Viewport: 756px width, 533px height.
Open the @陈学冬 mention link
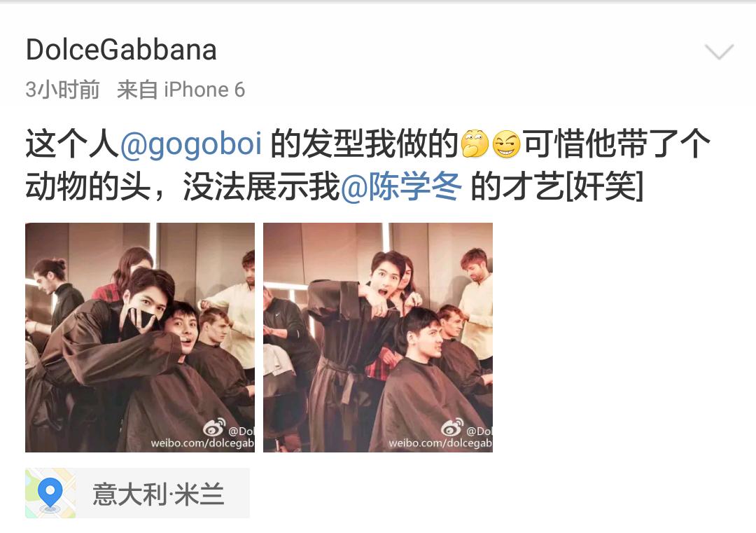point(401,187)
